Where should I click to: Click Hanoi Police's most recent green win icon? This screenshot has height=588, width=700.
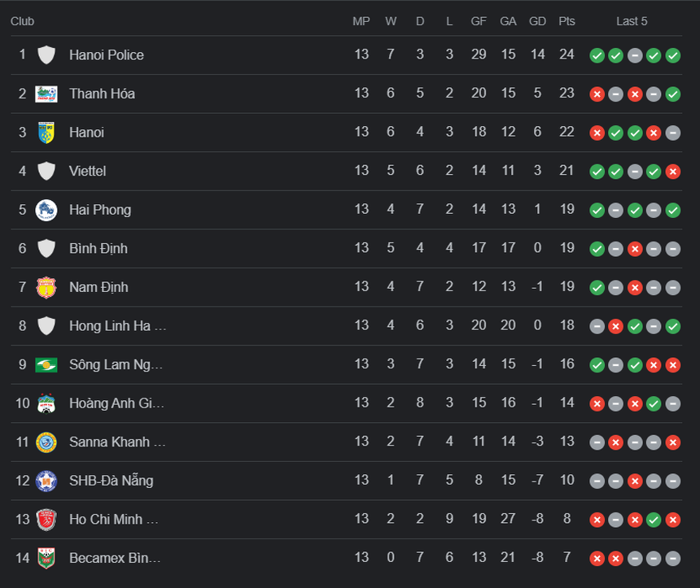tap(672, 55)
